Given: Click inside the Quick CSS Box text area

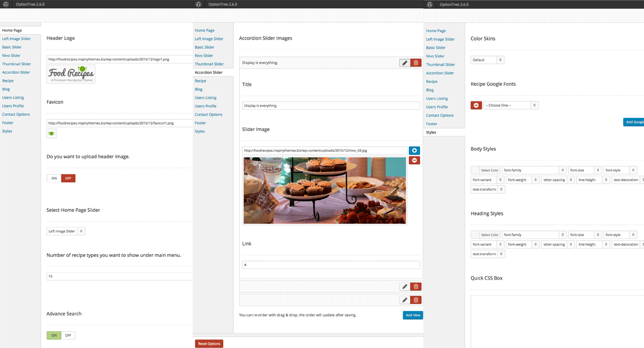Looking at the screenshot, I should 558,322.
